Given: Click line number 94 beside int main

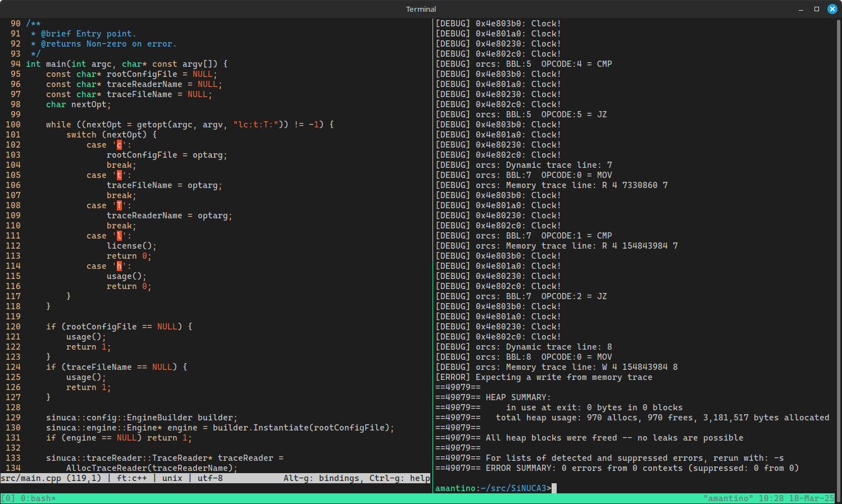Looking at the screenshot, I should pyautogui.click(x=15, y=63).
